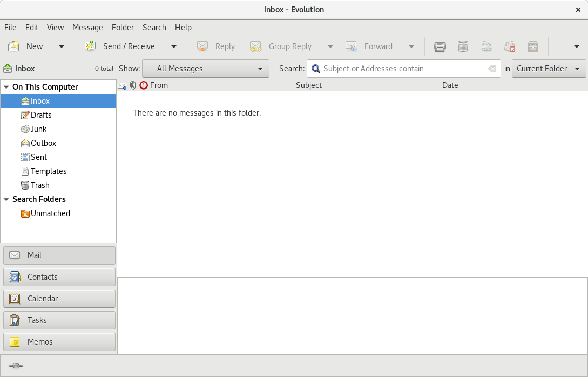Open the Forward dropdown arrow
The height and width of the screenshot is (377, 588).
click(x=411, y=47)
